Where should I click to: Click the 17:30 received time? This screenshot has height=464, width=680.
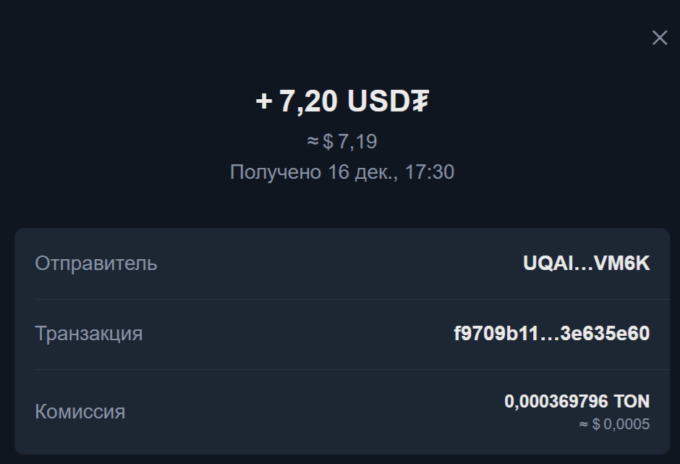[x=432, y=172]
